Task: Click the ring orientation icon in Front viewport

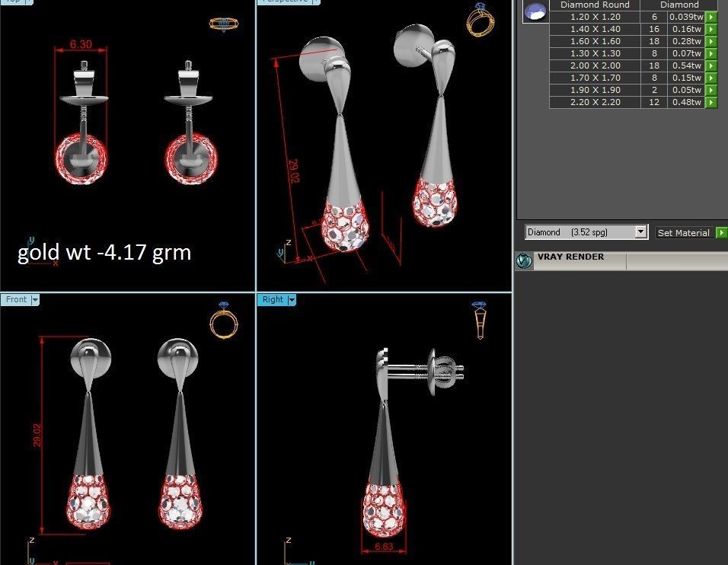Action: coord(224,319)
